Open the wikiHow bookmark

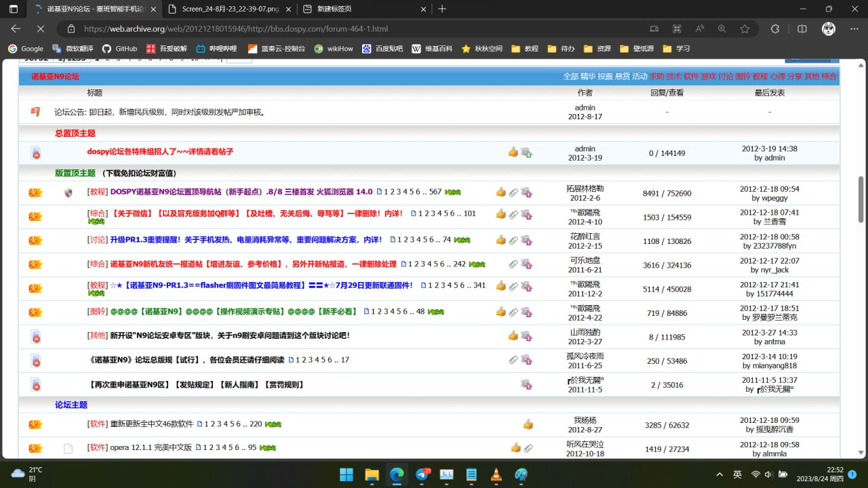[x=334, y=49]
